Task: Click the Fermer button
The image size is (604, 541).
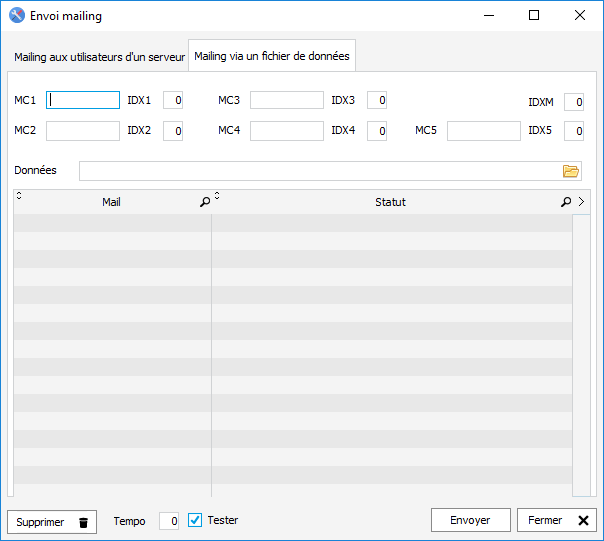Action: 556,520
